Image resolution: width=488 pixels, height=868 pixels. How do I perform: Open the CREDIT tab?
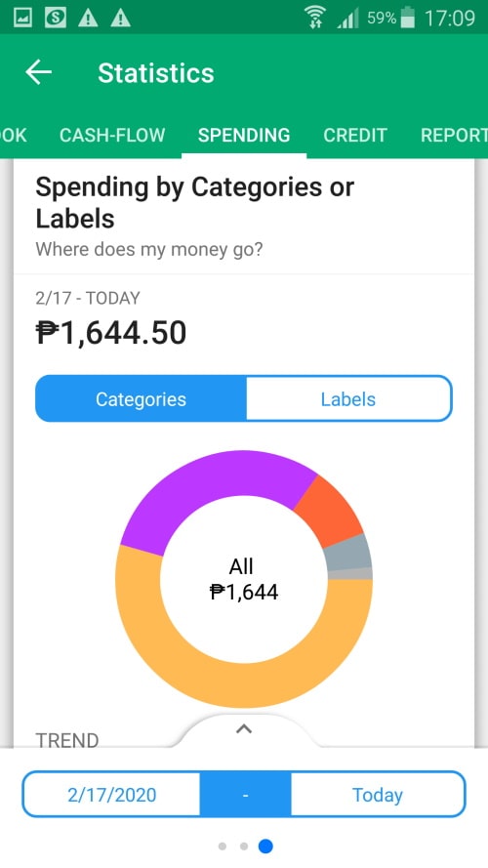(355, 135)
